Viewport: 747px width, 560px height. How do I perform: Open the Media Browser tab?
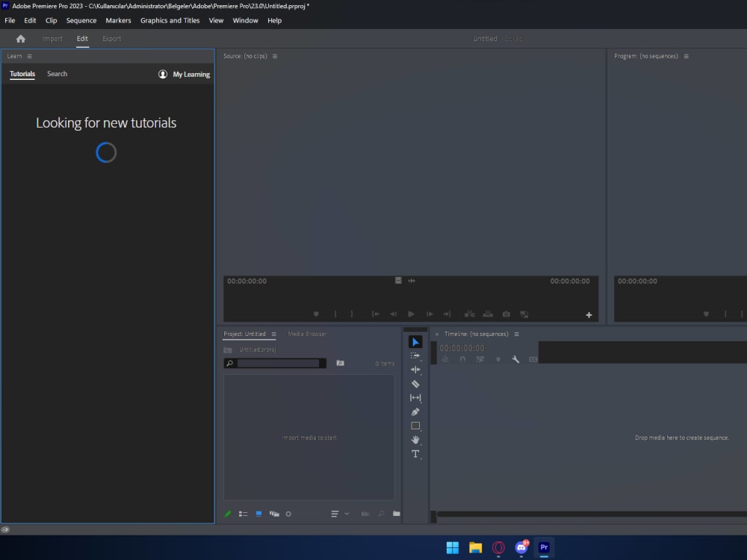307,335
